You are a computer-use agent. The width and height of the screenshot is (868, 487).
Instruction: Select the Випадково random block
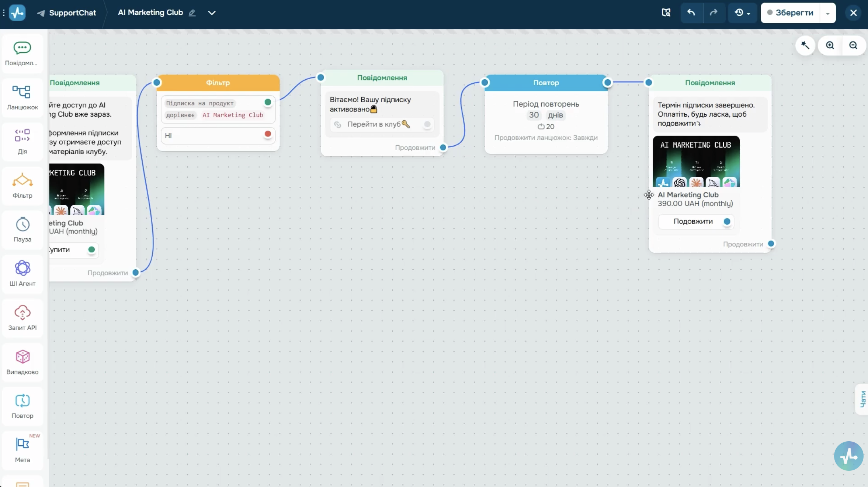click(x=22, y=362)
